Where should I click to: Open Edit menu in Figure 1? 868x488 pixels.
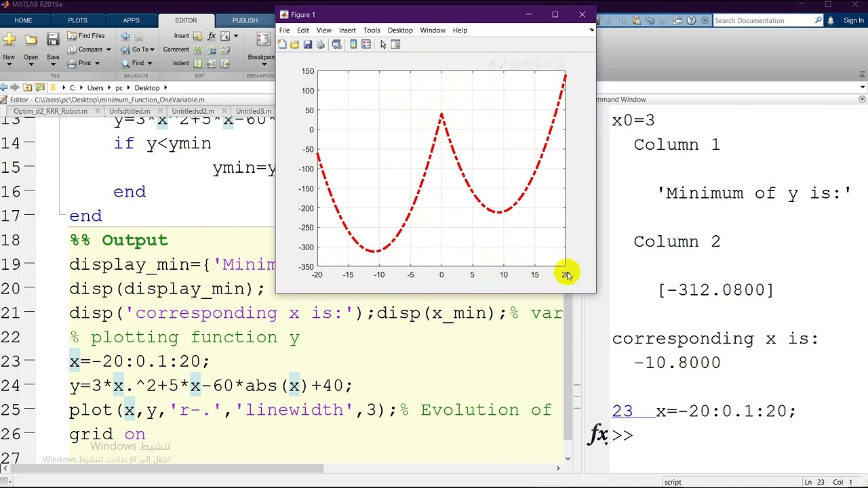(x=302, y=30)
